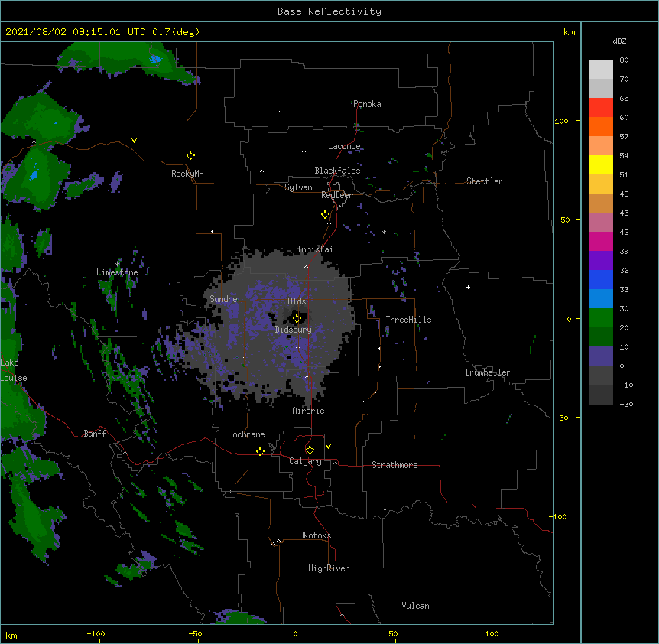The height and width of the screenshot is (644, 659).
Task: Select the Strathmore label
Action: tap(394, 465)
